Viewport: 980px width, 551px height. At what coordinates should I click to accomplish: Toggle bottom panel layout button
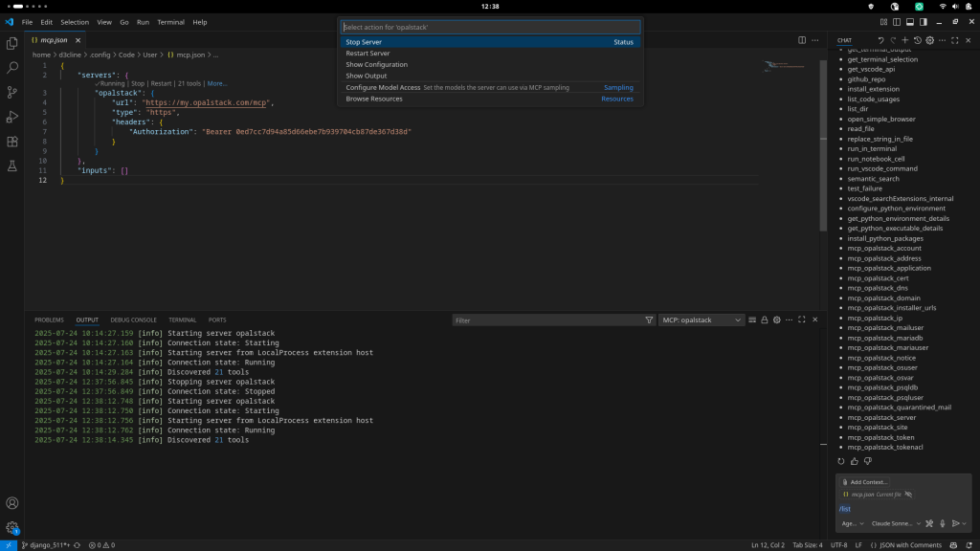click(910, 22)
